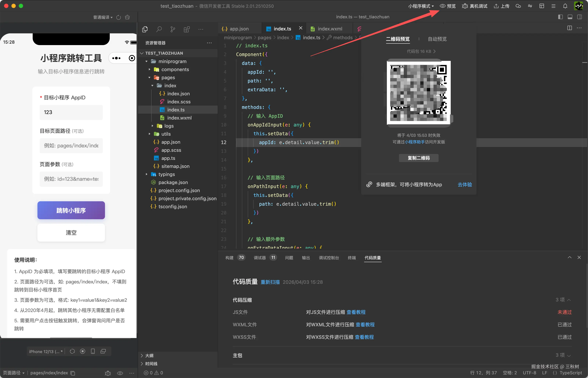Screen dimensions: 588x378
Task: Click the 重新扫描 rescan link
Action: pyautogui.click(x=270, y=282)
